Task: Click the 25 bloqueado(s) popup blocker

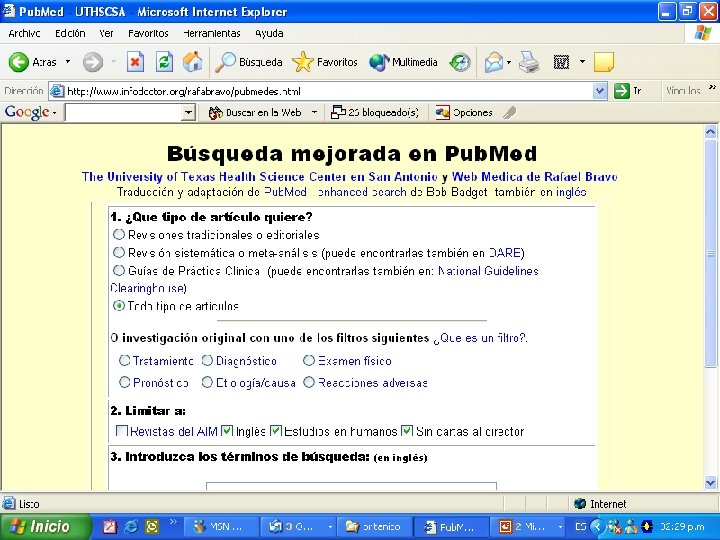Action: pyautogui.click(x=375, y=112)
